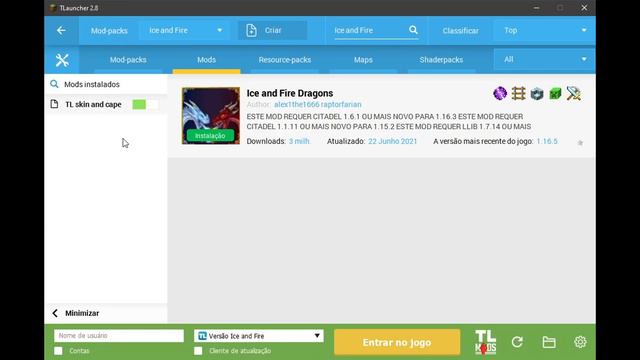Go back using the left arrow
The image size is (640, 360).
61,30
